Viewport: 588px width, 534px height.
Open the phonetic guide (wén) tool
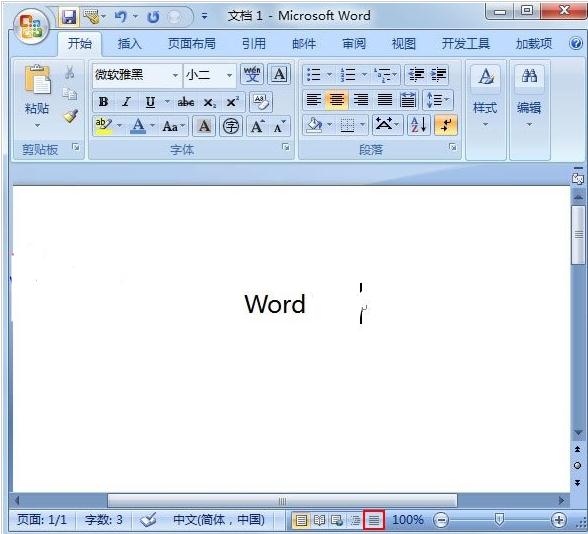point(252,74)
